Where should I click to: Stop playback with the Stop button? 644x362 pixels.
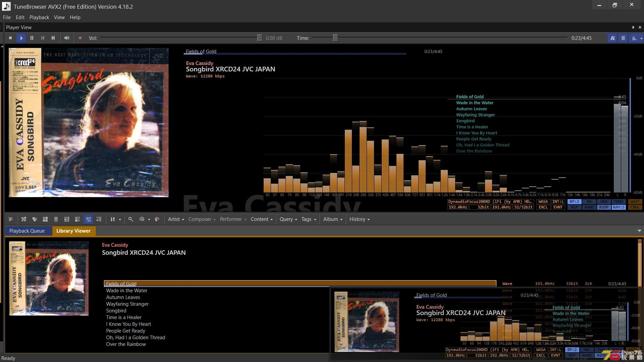point(10,38)
